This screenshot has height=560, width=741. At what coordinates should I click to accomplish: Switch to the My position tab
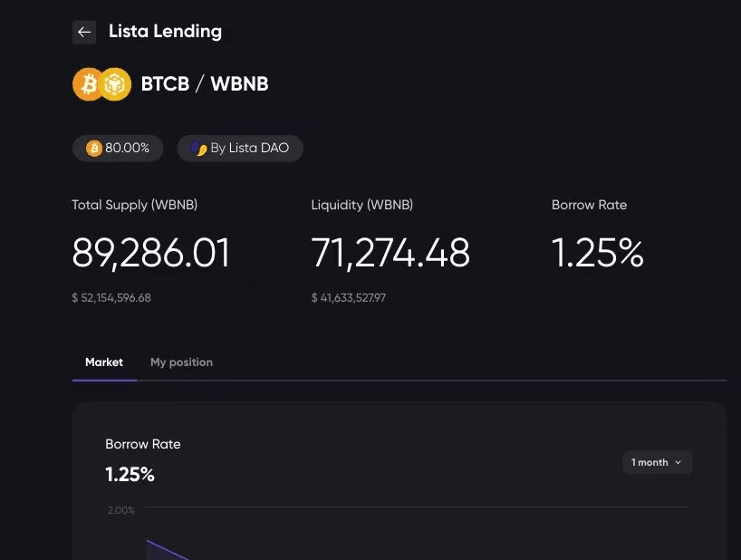[181, 362]
